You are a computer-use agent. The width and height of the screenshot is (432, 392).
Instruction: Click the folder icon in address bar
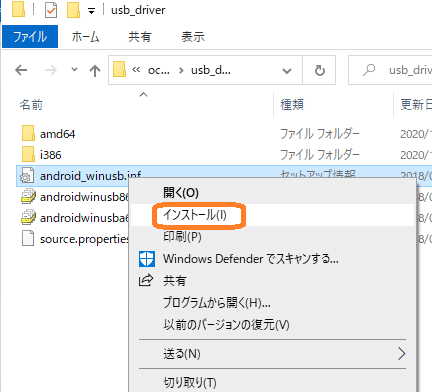[x=119, y=69]
